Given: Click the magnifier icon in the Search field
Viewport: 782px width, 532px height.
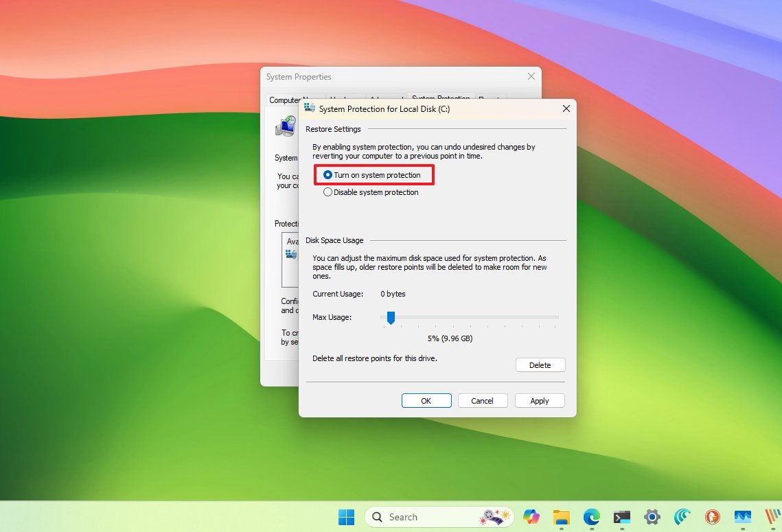Looking at the screenshot, I should coord(377,516).
